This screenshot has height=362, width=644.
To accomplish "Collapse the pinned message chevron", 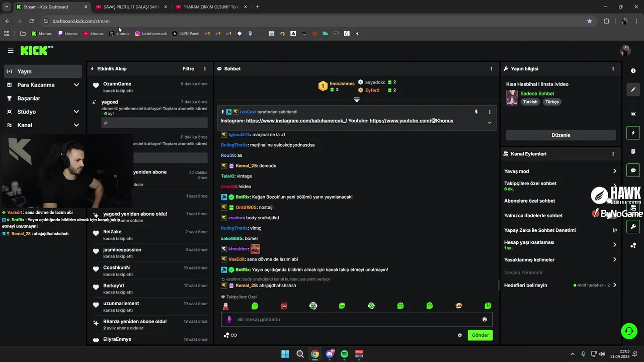I will [490, 122].
